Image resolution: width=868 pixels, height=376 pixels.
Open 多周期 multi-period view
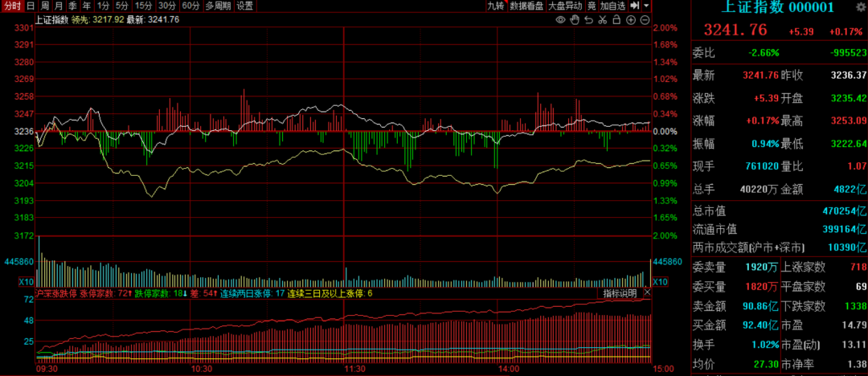point(218,6)
